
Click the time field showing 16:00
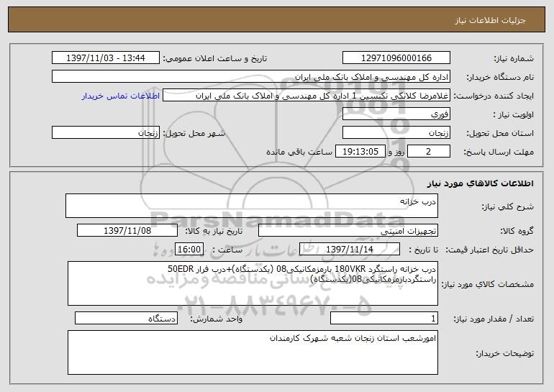coord(189,250)
